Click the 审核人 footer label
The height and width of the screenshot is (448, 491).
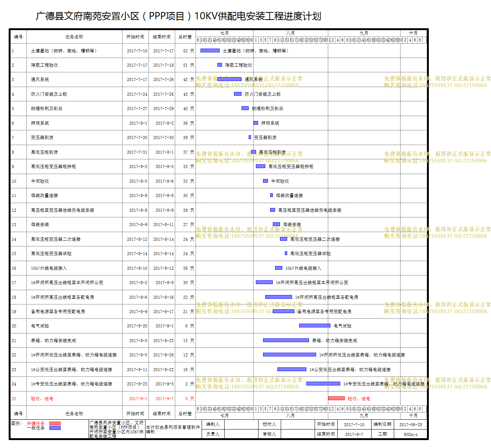click(x=269, y=434)
